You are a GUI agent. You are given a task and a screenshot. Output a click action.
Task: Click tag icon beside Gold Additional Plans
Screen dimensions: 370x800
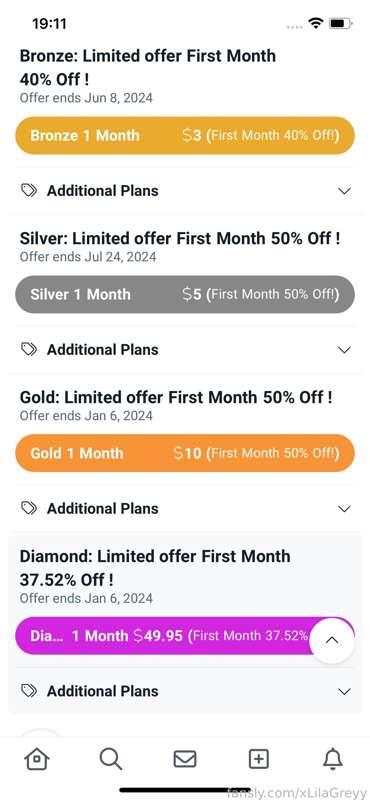click(29, 508)
